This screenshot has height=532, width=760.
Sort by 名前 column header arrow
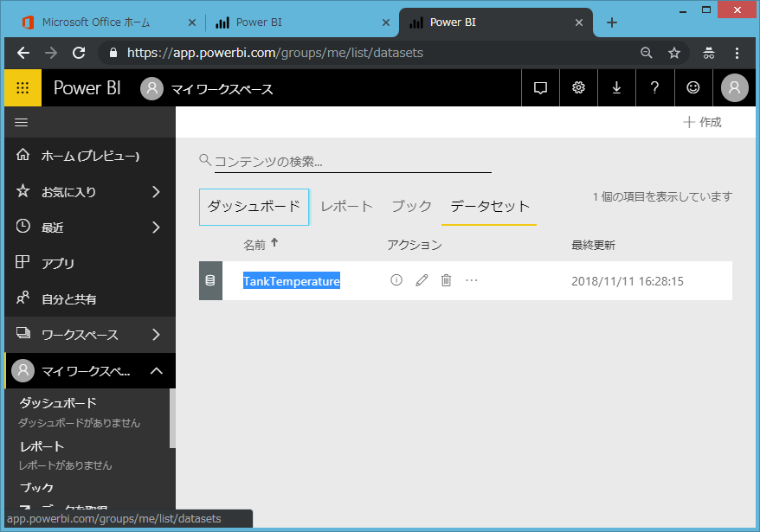coord(274,243)
